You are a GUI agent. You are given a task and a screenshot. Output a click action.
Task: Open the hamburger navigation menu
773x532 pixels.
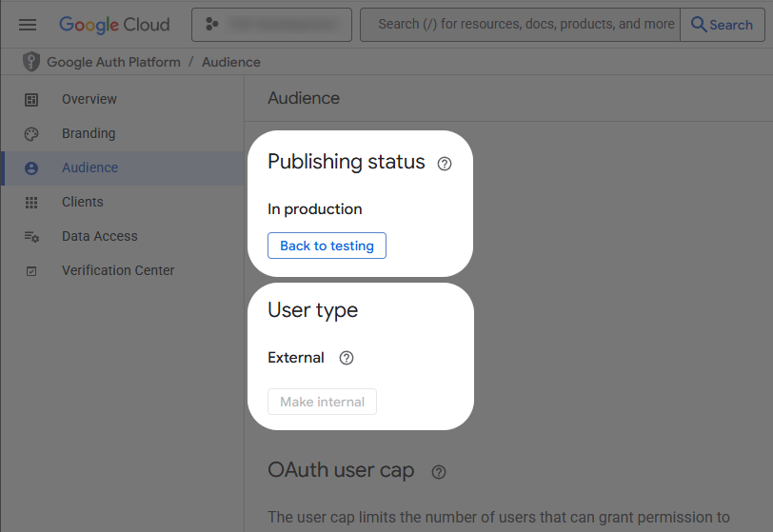[x=28, y=24]
